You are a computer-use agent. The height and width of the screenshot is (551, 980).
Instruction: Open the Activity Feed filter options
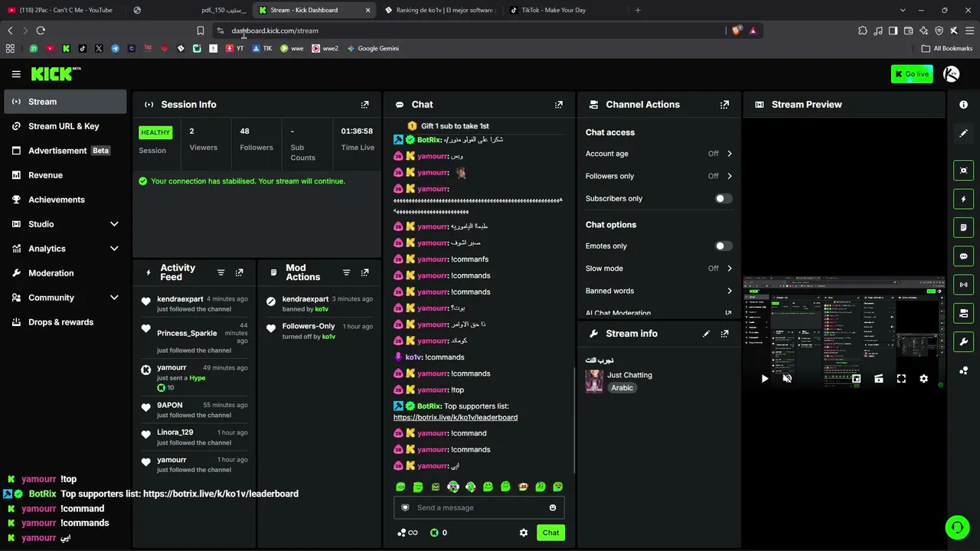220,272
